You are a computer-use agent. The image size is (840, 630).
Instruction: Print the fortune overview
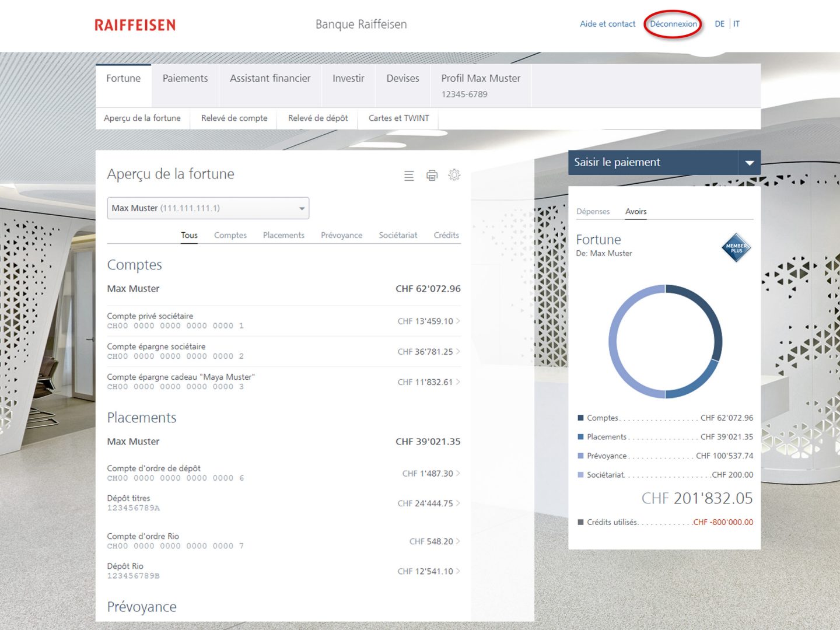pyautogui.click(x=432, y=176)
